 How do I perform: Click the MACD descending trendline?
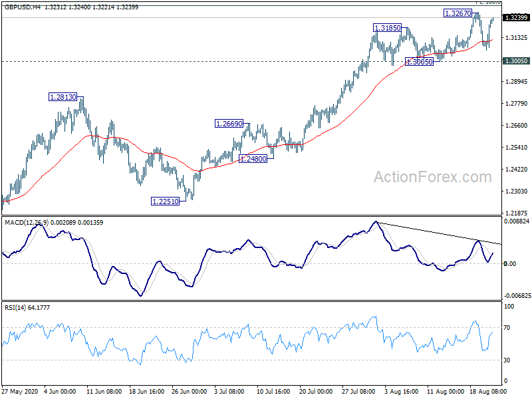[x=439, y=233]
